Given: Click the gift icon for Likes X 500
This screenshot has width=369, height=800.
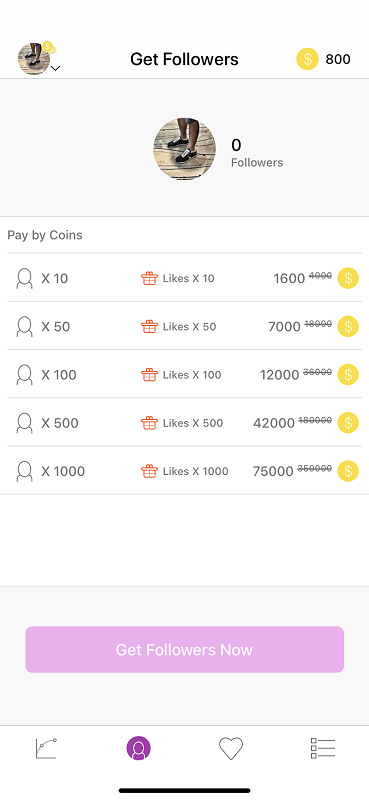Looking at the screenshot, I should [150, 422].
